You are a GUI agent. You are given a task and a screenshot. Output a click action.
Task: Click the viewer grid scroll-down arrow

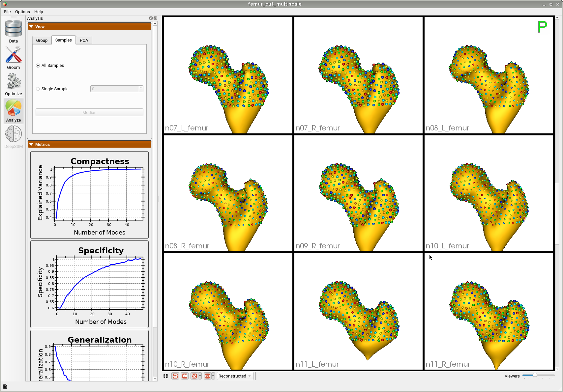[557, 369]
